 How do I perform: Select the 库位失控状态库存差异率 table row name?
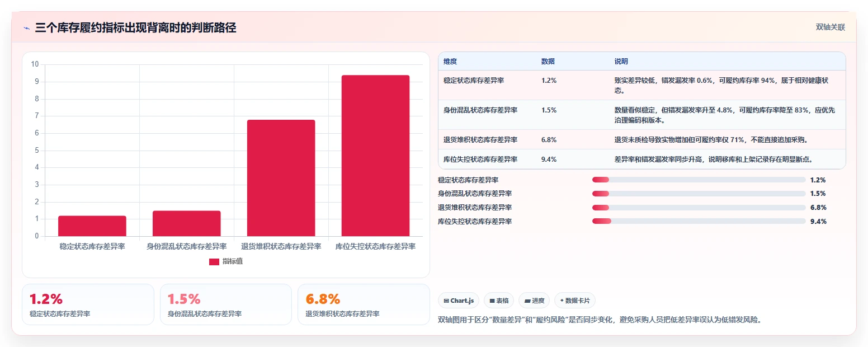(480, 160)
